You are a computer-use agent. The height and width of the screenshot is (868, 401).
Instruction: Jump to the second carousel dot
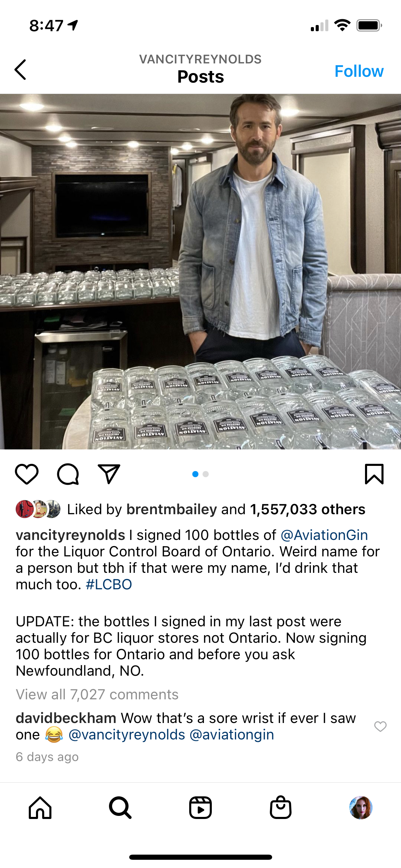[206, 474]
